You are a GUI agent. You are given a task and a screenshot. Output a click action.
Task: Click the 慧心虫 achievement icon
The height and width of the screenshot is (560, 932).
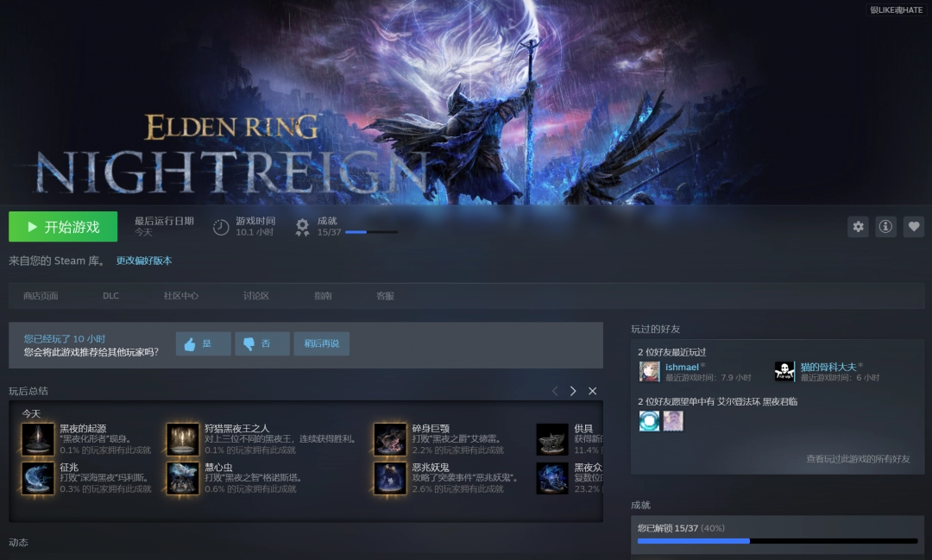click(x=182, y=478)
